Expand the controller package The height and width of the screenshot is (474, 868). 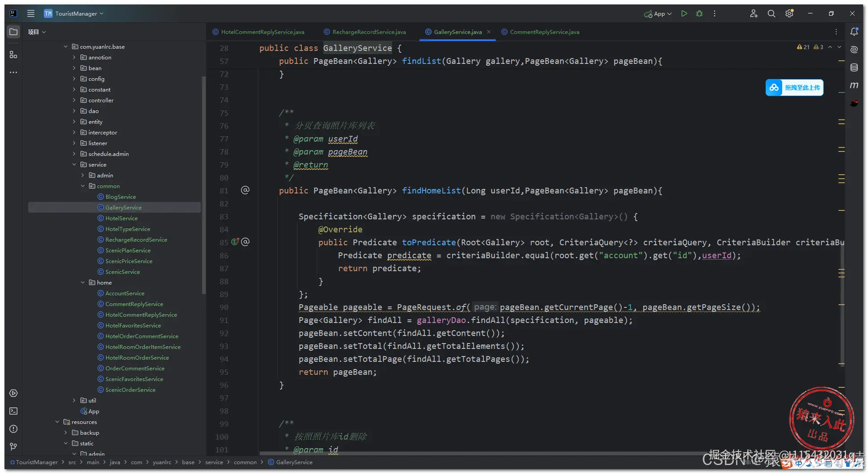pyautogui.click(x=74, y=100)
